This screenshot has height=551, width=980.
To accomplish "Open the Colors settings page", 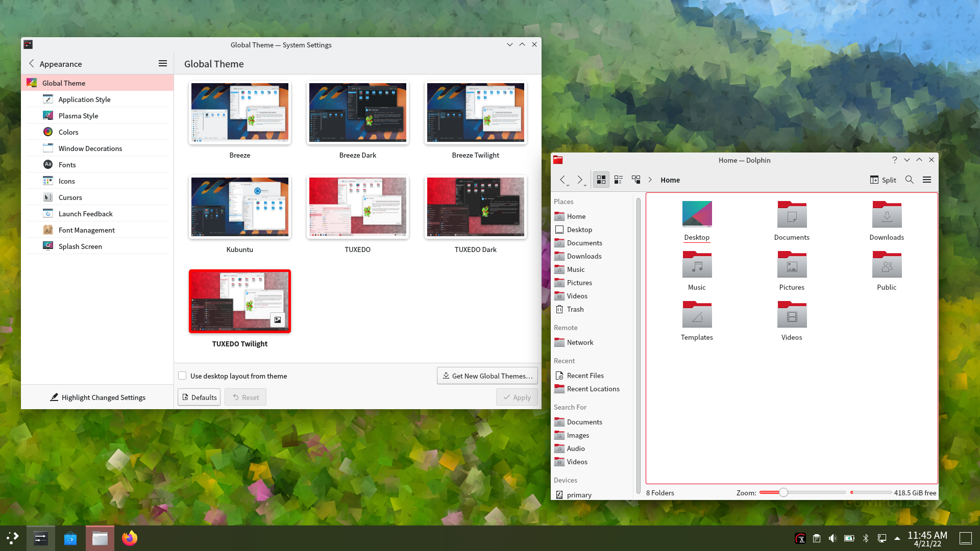I will point(68,132).
